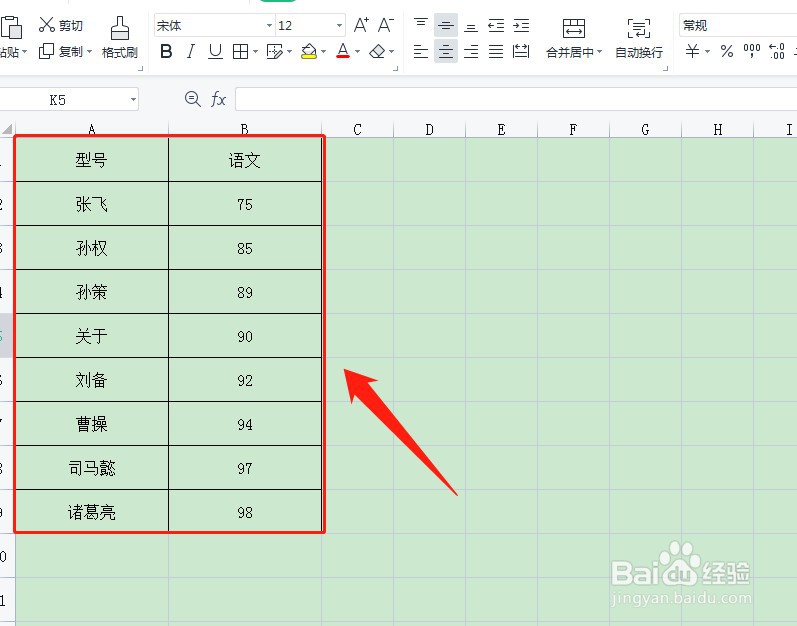Click the distributed alignment icon
This screenshot has height=626, width=797.
(x=521, y=51)
